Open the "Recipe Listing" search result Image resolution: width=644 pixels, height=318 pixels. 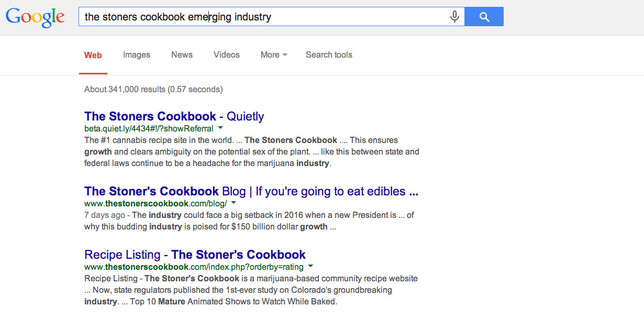(195, 255)
